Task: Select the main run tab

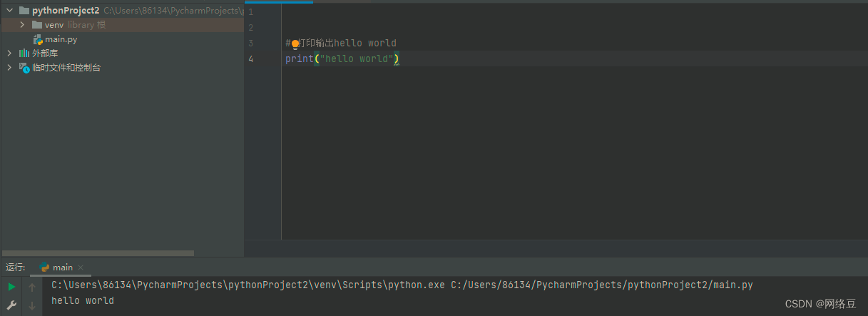Action: pos(56,267)
